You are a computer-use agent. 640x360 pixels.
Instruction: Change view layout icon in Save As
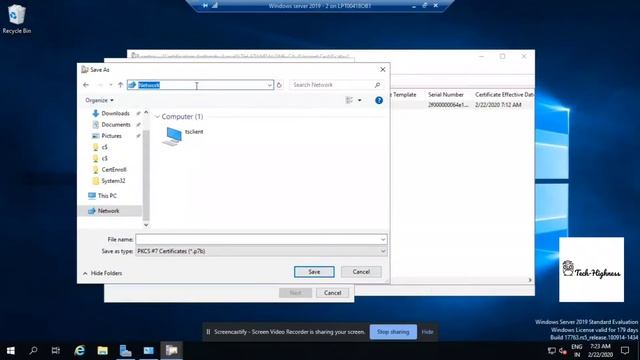point(349,100)
